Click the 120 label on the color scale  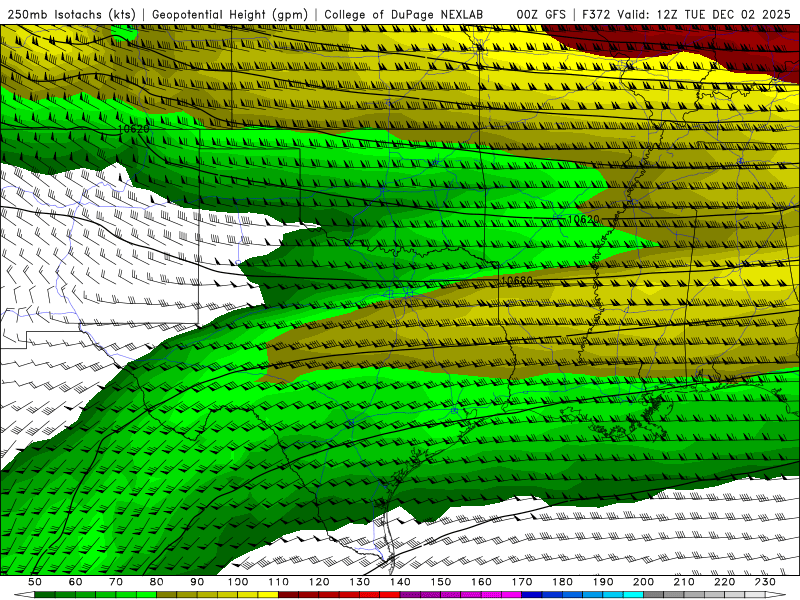(319, 582)
